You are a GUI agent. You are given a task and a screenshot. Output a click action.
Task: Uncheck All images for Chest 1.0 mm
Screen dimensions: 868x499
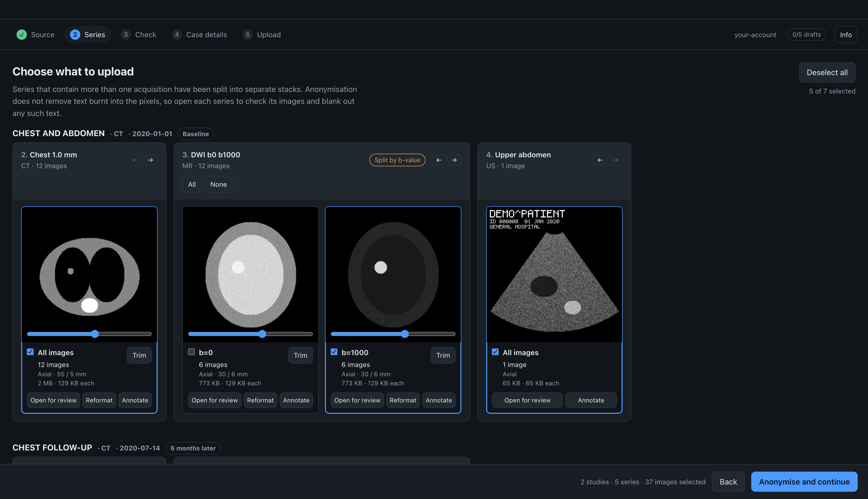(30, 352)
